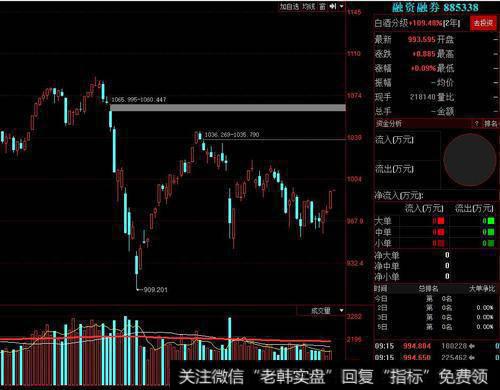The width and height of the screenshot is (500, 390).
Task: Click the arrow icon beside volume 180228
Action: click(472, 346)
